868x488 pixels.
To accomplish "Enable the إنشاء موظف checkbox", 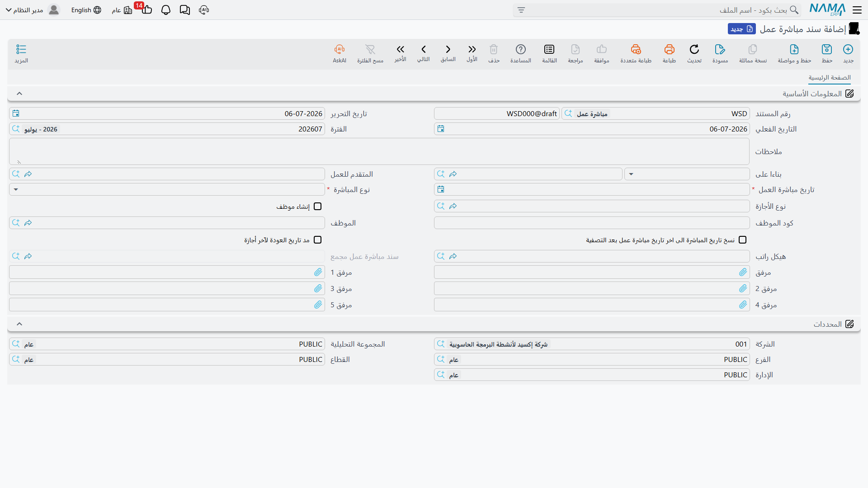I will pos(318,206).
